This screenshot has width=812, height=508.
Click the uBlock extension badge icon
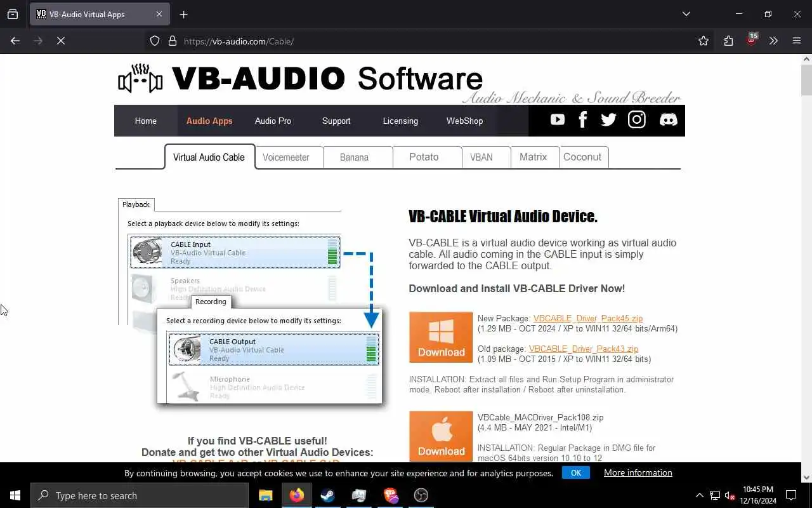click(752, 40)
